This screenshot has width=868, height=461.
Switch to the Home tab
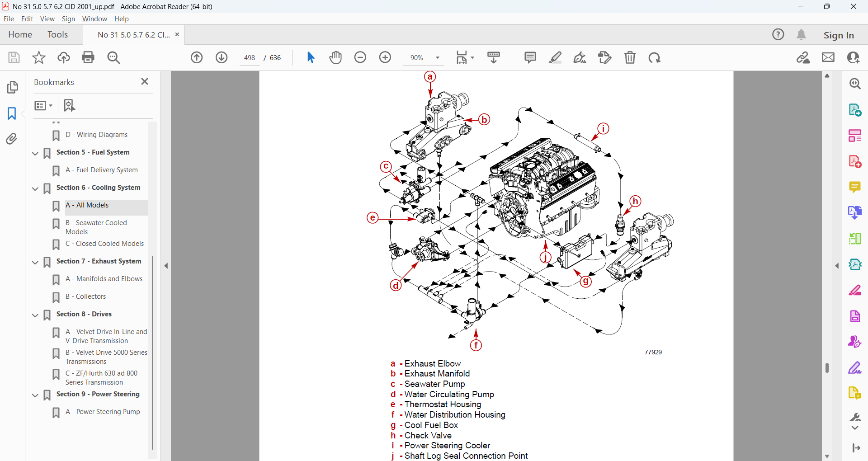(20, 34)
